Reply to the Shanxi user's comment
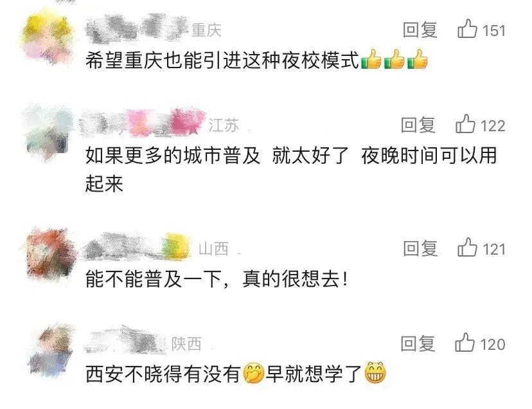This screenshot has width=532, height=409. 420,248
